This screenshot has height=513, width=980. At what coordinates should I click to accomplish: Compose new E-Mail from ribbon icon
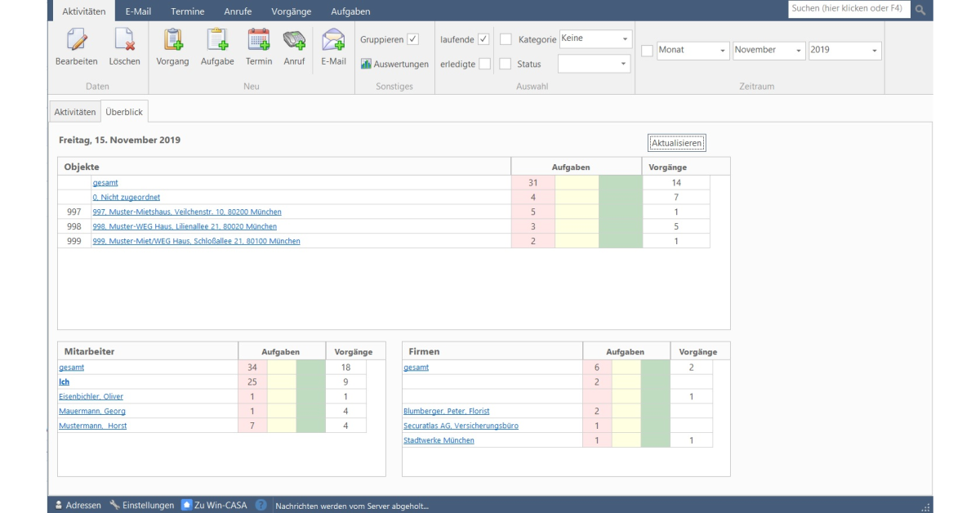tap(333, 40)
